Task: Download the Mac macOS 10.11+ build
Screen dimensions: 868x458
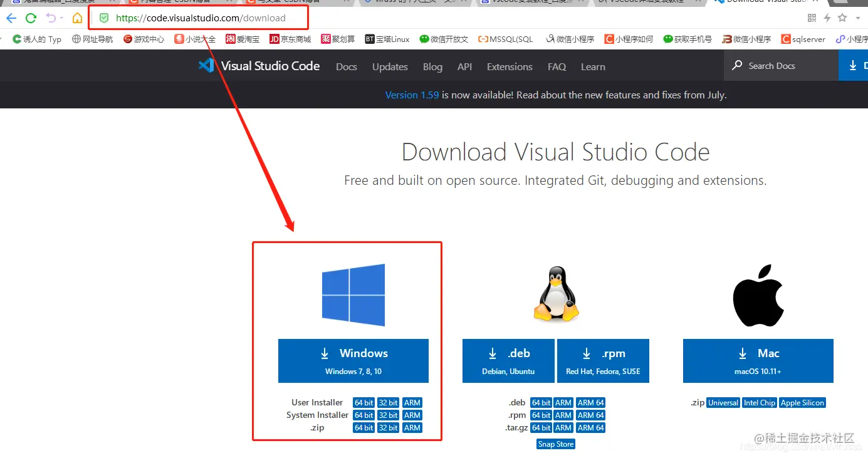Action: [758, 361]
